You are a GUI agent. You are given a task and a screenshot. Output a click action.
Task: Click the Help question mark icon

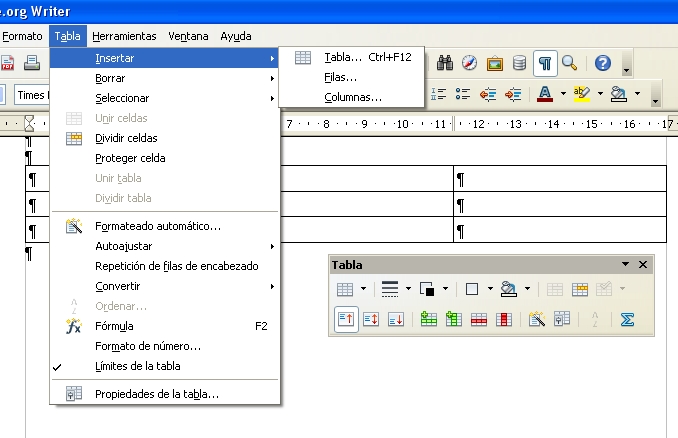[602, 63]
